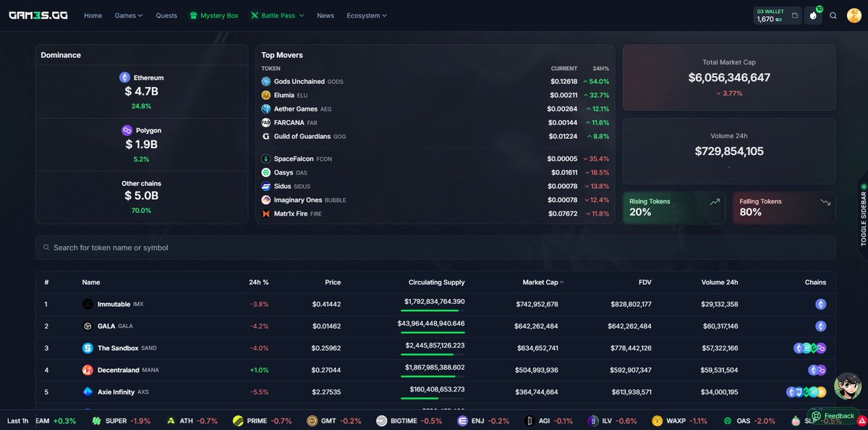Sort the table by Market Cap
868x430 pixels.
click(x=542, y=282)
